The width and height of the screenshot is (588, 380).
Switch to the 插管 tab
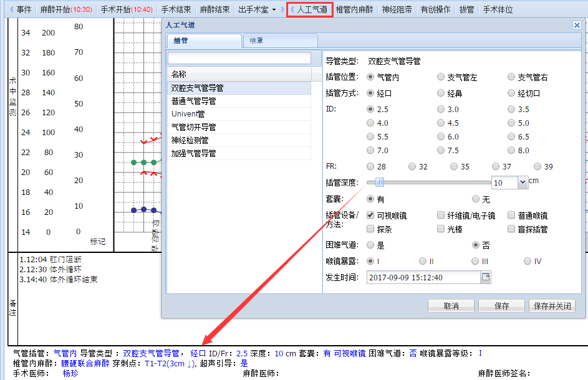point(181,40)
